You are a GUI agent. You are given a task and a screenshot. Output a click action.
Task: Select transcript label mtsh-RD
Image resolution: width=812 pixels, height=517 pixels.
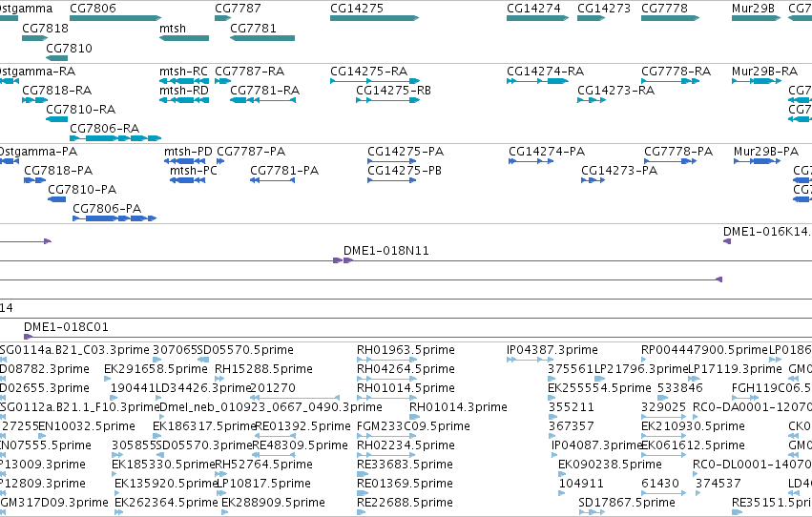[184, 91]
